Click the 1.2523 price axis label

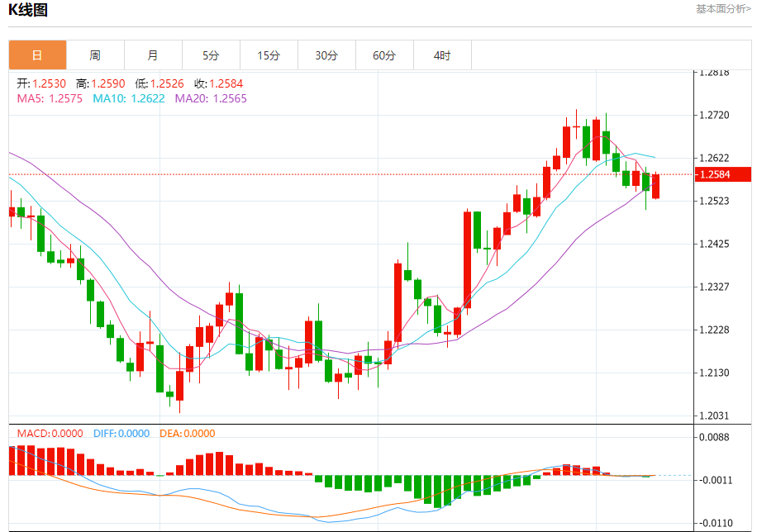coord(714,201)
